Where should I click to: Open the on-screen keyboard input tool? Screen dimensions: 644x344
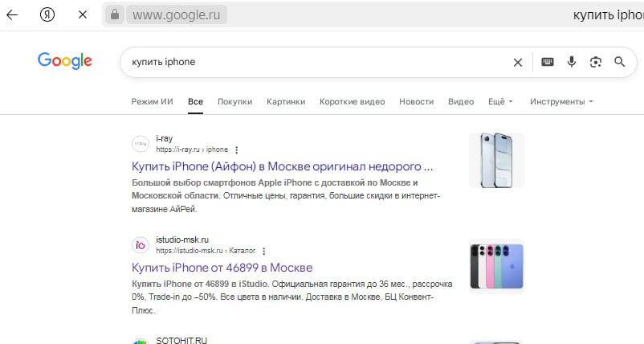coord(548,62)
